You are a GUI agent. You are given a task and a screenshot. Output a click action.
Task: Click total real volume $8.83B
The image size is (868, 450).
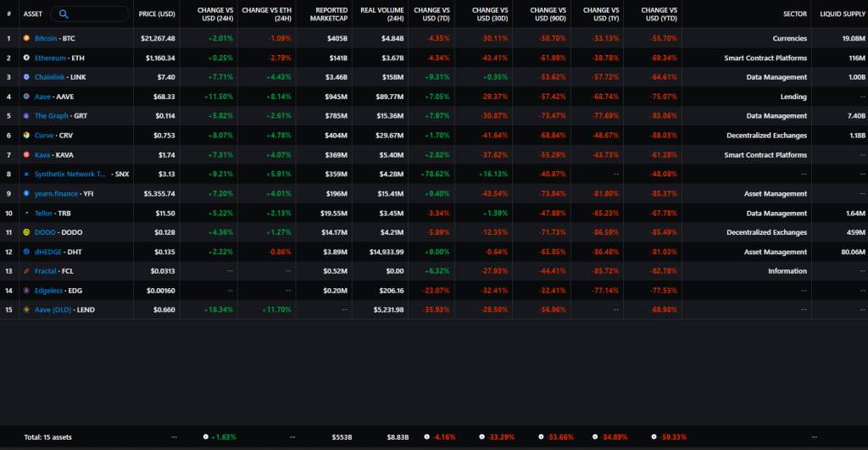398,436
